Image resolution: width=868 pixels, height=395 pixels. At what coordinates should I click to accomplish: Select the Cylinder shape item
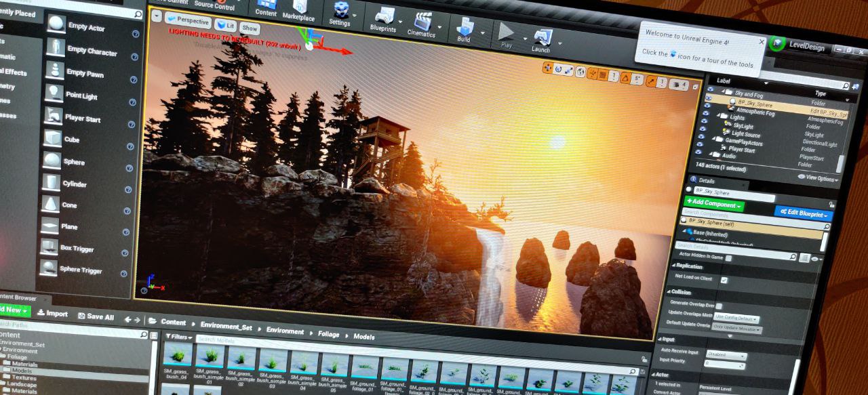[87, 183]
